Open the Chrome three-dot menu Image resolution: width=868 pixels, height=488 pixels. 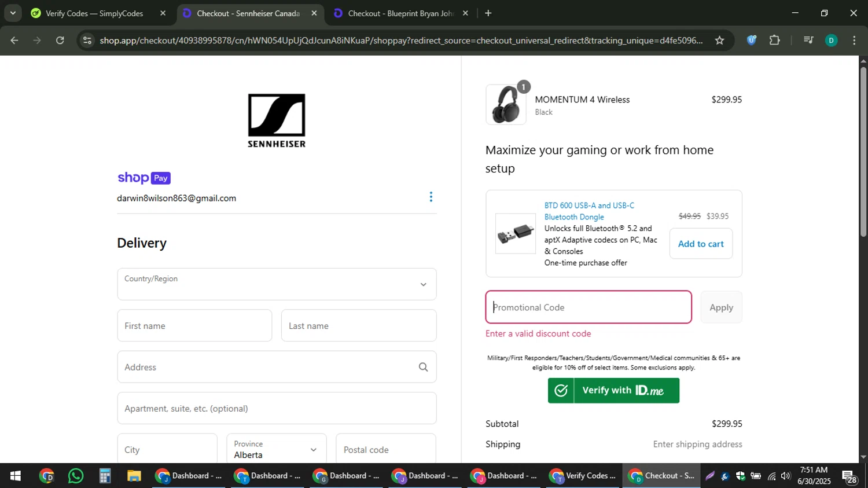pos(854,40)
